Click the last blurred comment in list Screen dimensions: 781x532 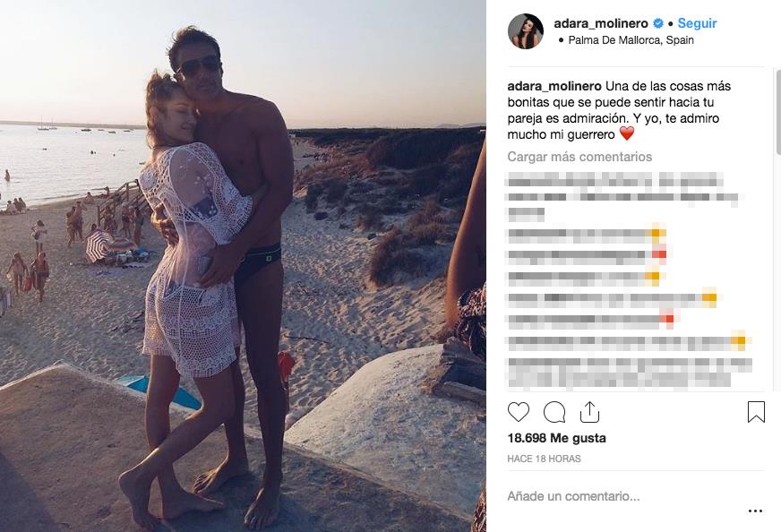tap(629, 372)
